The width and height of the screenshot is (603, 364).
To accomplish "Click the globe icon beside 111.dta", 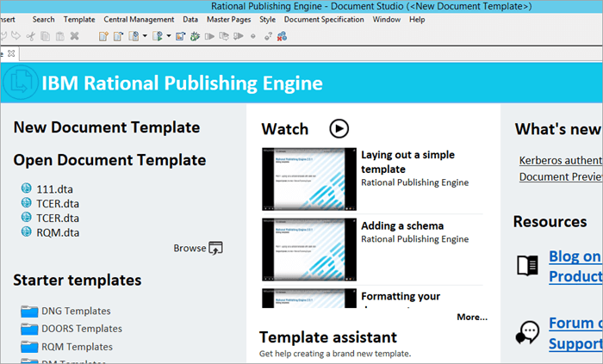I will coord(26,188).
